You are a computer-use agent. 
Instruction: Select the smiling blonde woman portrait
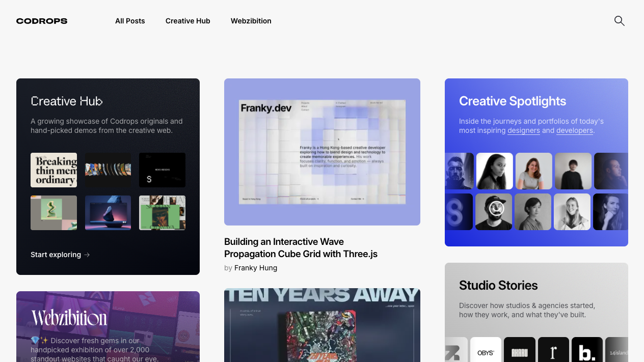(572, 212)
